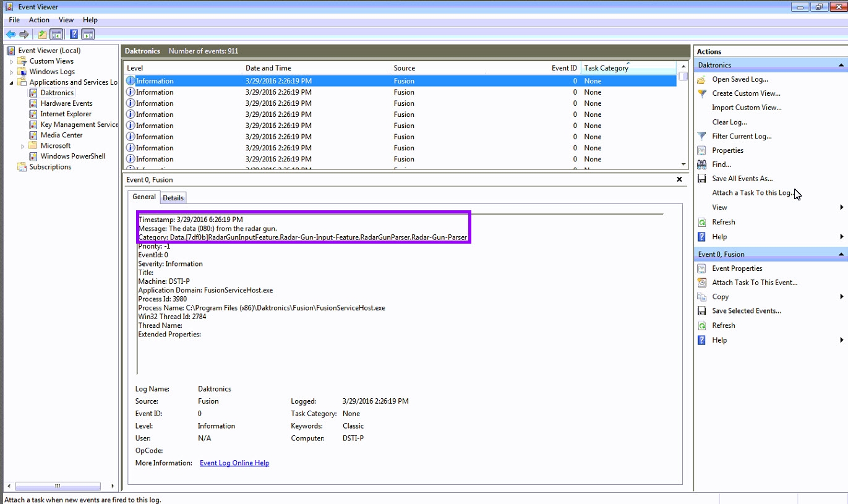
Task: Expand the Microsoft folder in tree
Action: click(23, 146)
